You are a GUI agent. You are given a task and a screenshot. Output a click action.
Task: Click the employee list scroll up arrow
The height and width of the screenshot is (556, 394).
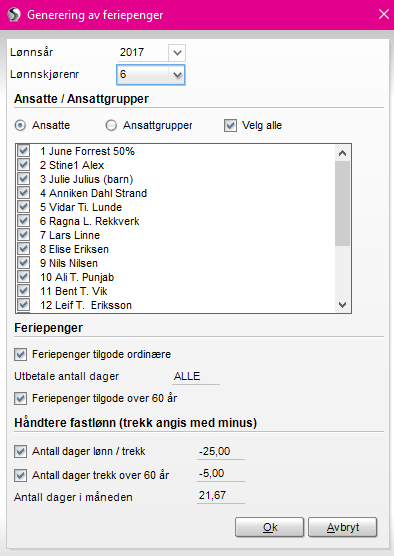(x=342, y=153)
